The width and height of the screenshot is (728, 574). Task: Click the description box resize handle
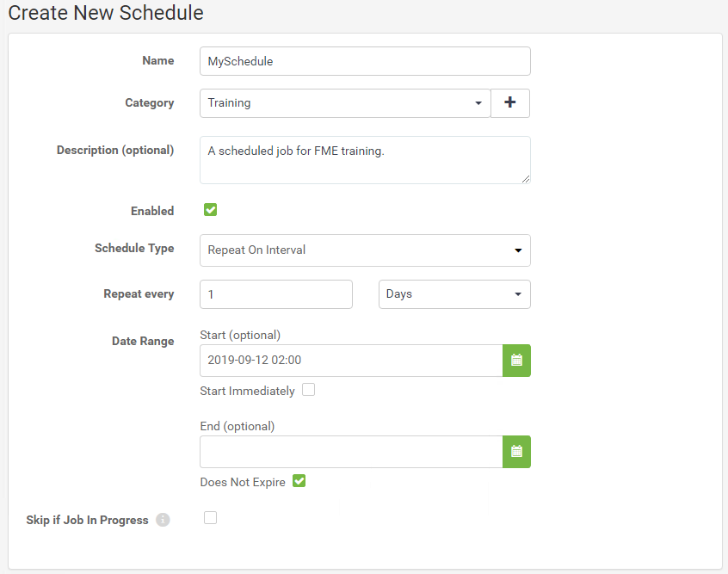pyautogui.click(x=526, y=179)
